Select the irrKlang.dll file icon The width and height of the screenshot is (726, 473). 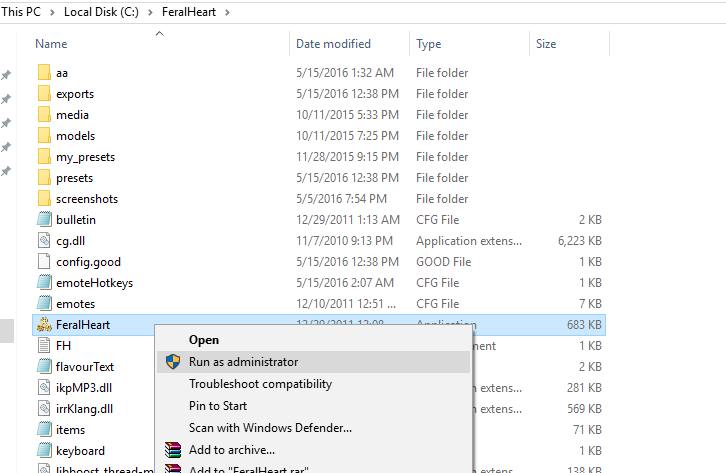pos(44,409)
